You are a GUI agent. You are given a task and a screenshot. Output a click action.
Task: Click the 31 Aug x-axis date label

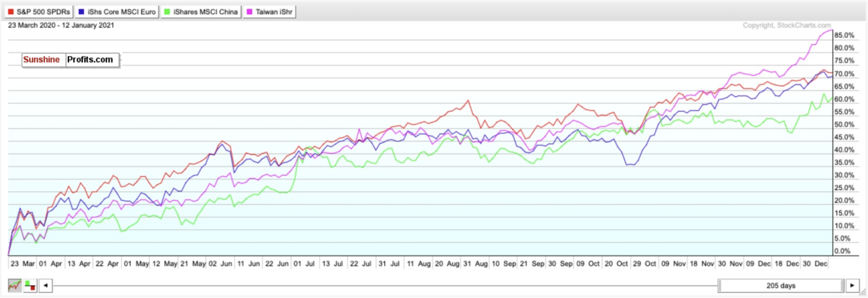coord(476,264)
